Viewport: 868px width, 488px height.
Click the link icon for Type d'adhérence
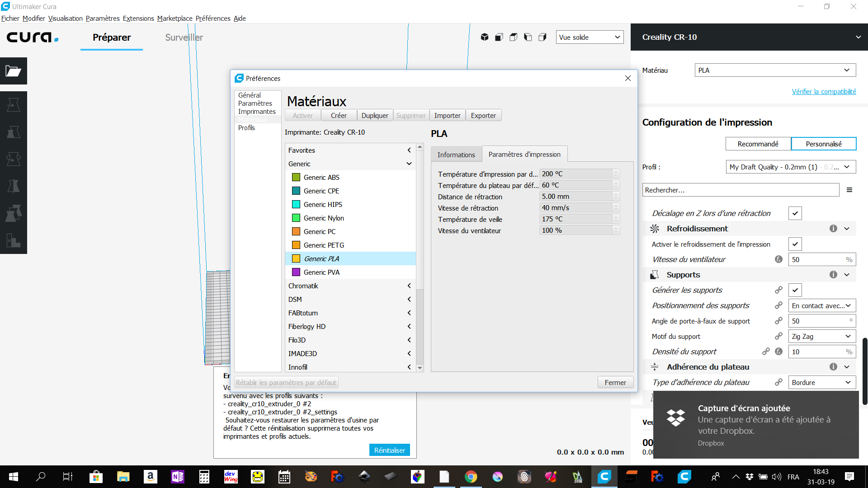tap(778, 382)
